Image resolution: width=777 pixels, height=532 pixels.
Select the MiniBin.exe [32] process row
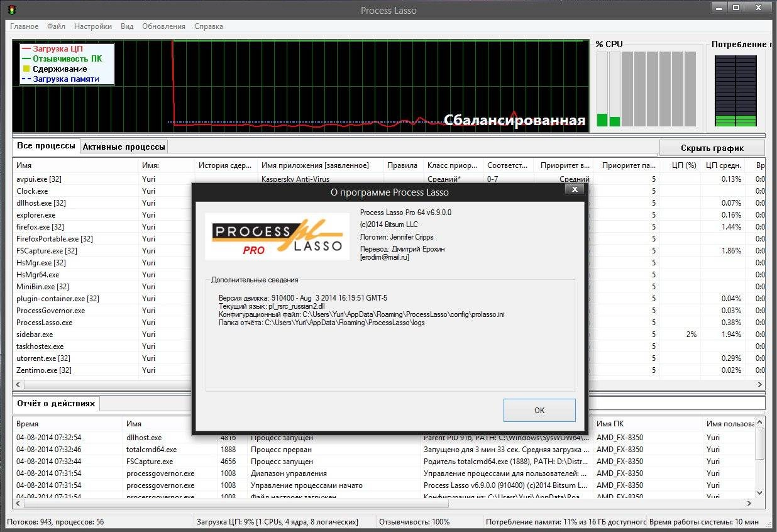point(43,287)
